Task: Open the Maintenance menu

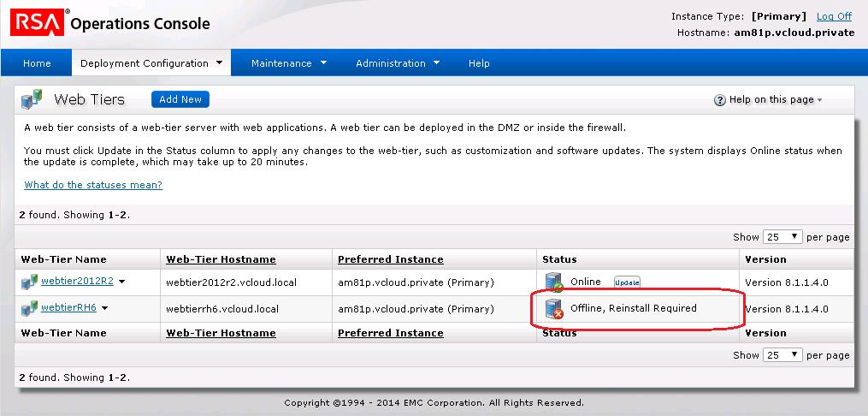Action: tap(289, 63)
